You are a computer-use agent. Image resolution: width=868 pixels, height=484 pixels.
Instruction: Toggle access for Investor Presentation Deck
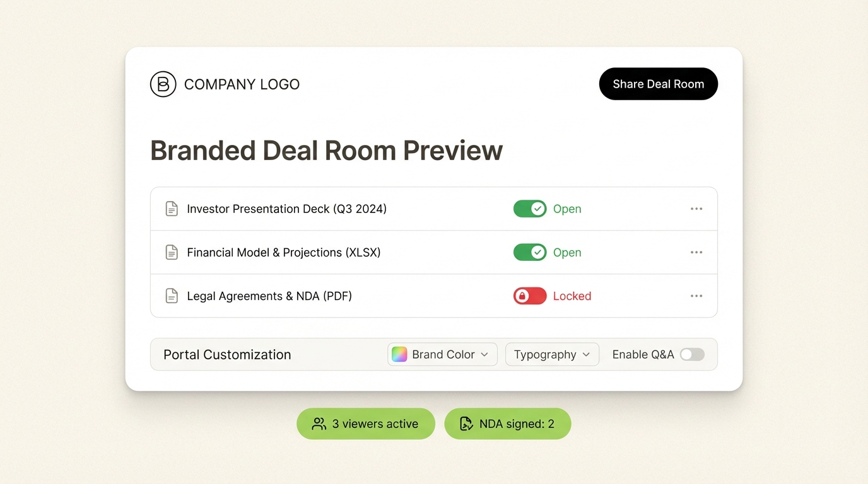(x=530, y=209)
